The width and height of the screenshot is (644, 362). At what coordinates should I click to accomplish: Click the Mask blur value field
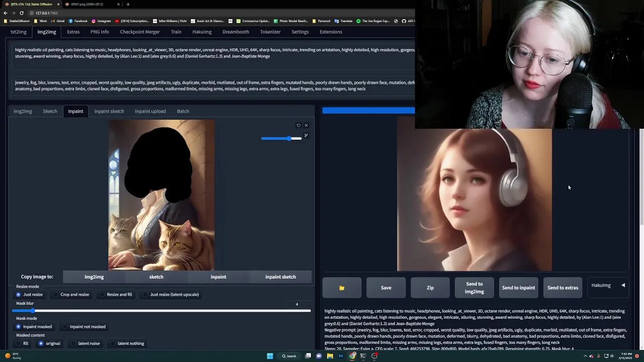pyautogui.click(x=297, y=304)
